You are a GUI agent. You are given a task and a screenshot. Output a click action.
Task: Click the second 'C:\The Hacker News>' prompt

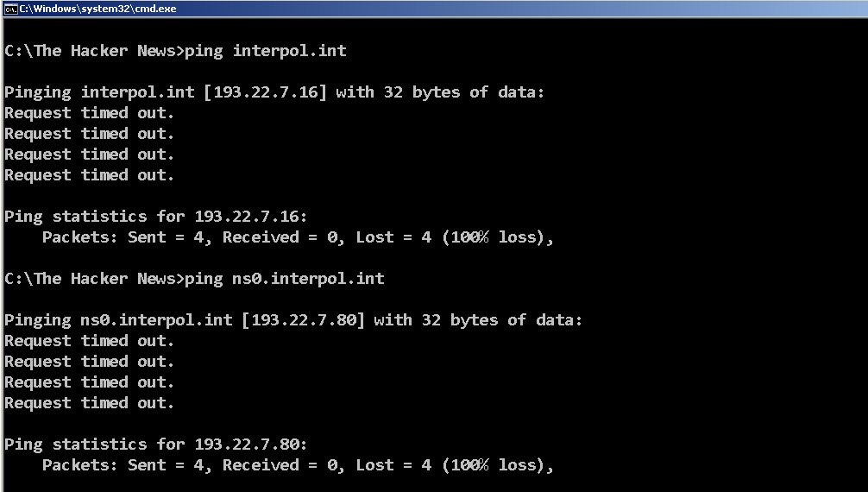[x=94, y=279]
